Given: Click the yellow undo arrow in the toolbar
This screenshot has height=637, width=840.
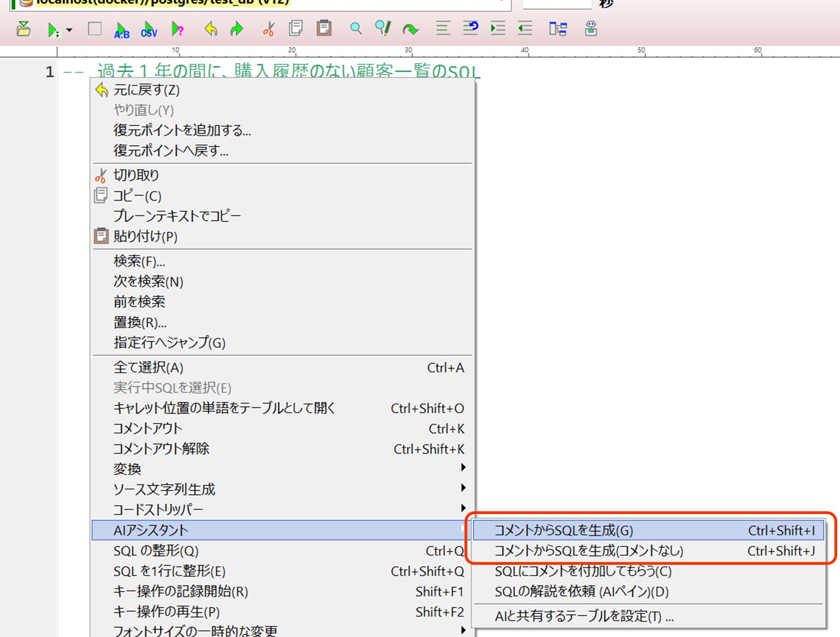Looking at the screenshot, I should coord(211,29).
